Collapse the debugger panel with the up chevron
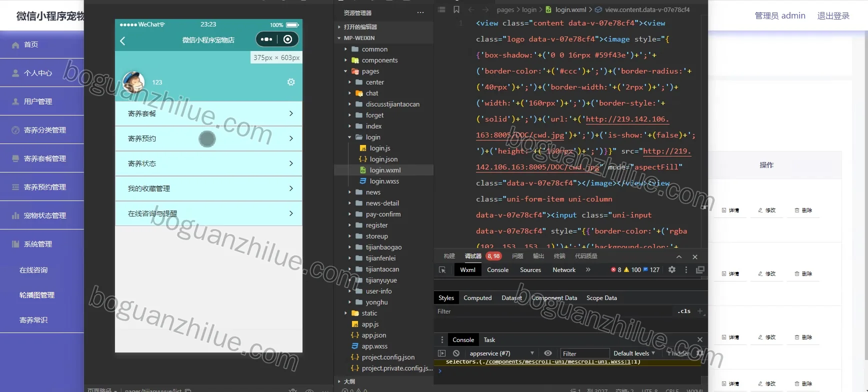The width and height of the screenshot is (868, 392). 679,256
